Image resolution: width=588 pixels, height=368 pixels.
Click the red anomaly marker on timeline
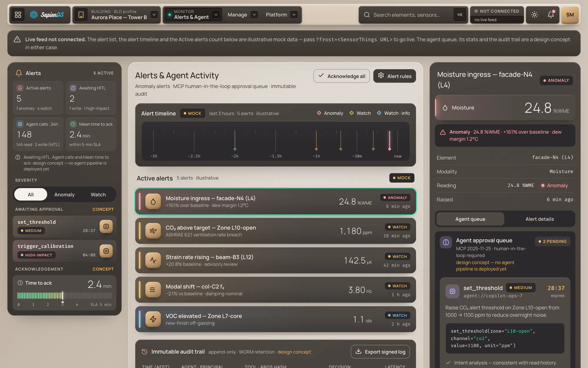(x=390, y=149)
